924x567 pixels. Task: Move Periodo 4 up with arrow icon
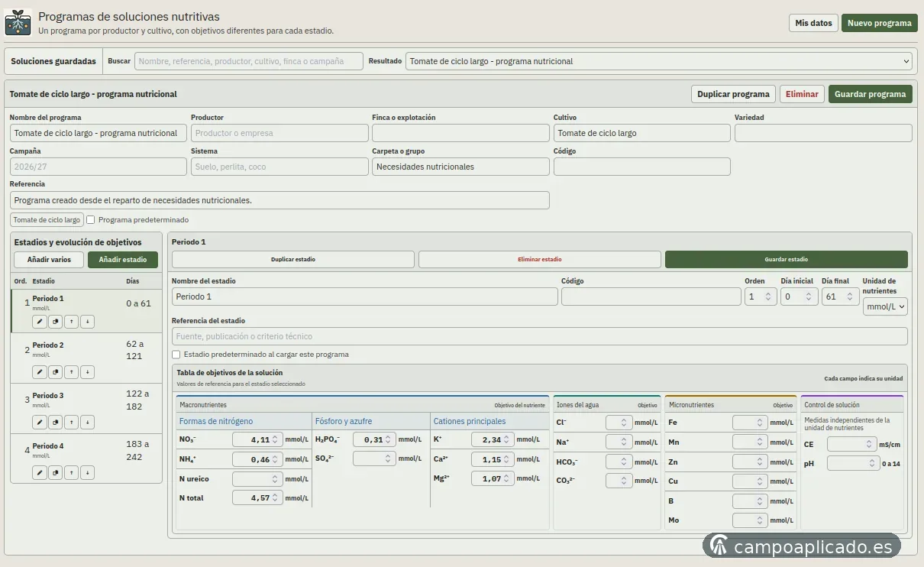tap(72, 473)
